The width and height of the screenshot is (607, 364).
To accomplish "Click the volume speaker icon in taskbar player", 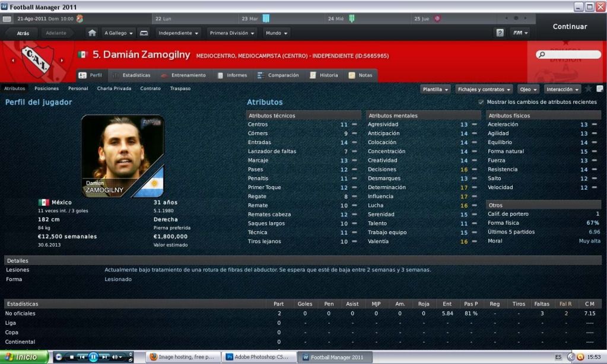I will coord(115,357).
